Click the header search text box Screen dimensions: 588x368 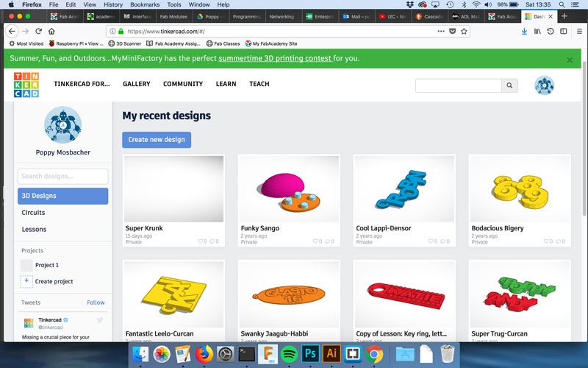[458, 85]
